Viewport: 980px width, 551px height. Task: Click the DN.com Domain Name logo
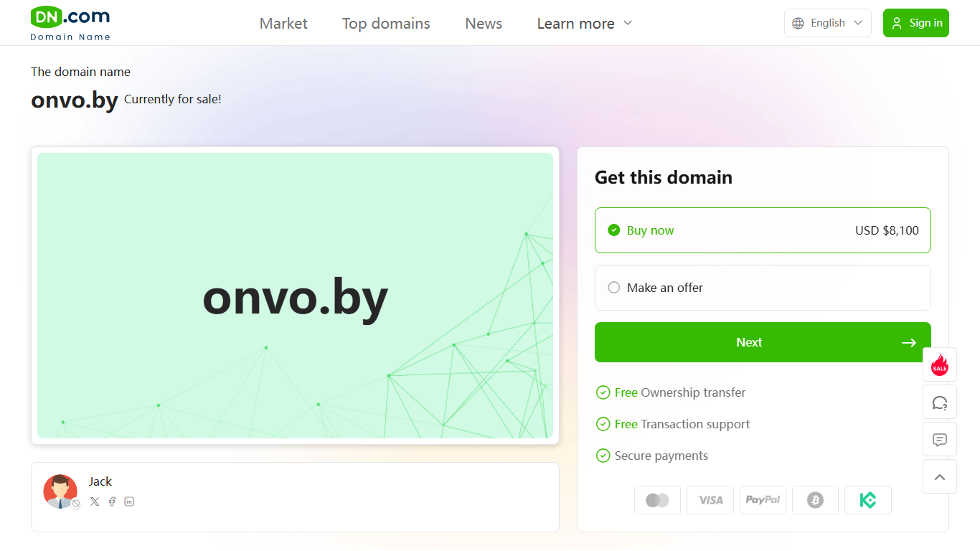[x=70, y=23]
